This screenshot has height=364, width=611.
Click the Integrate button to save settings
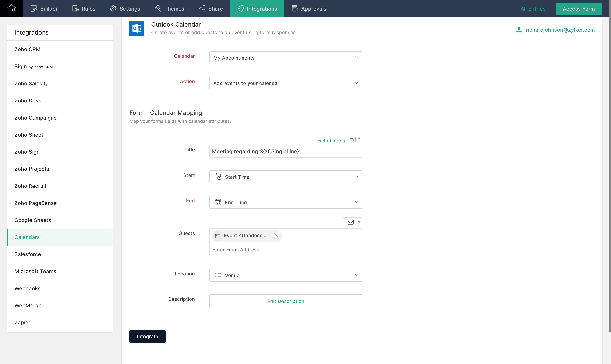[x=147, y=336]
